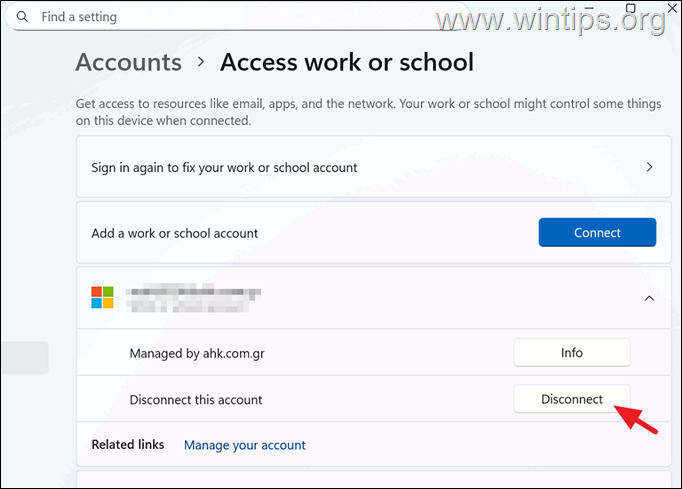Open Manage your account link
The width and height of the screenshot is (682, 489).
[244, 445]
